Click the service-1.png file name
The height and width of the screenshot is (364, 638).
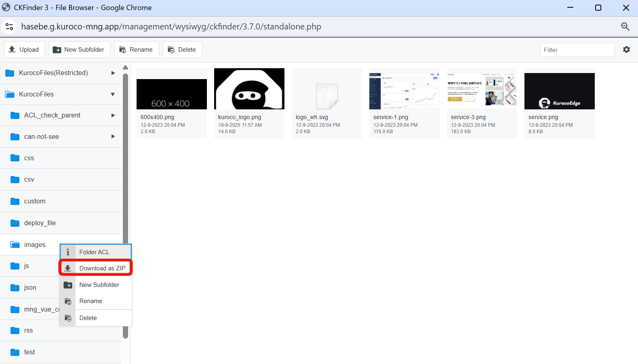(391, 117)
